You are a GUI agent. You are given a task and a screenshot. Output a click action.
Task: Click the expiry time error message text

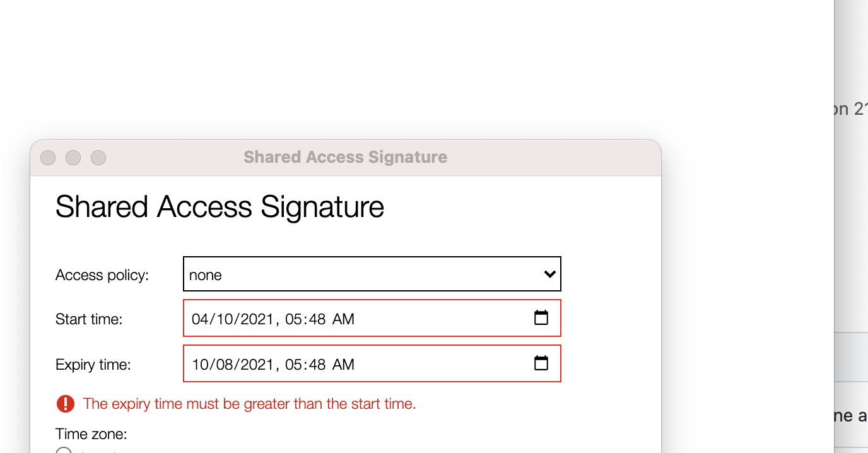click(250, 403)
